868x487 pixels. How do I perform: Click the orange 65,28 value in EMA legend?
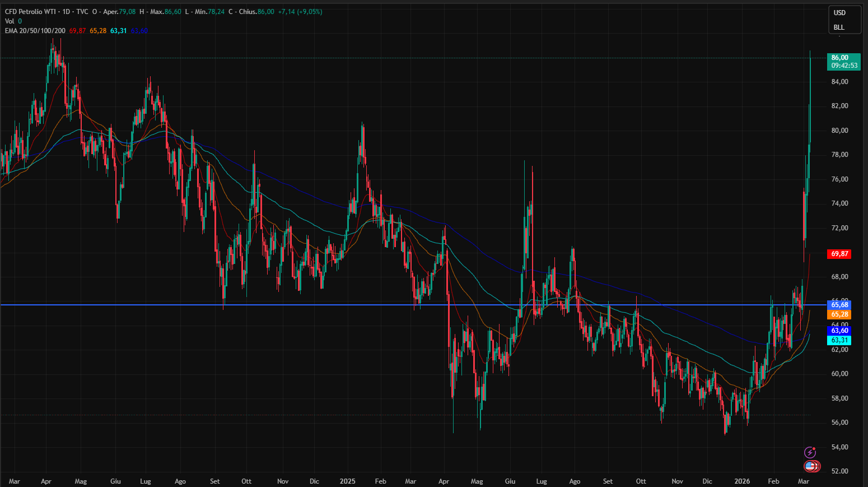coord(98,31)
